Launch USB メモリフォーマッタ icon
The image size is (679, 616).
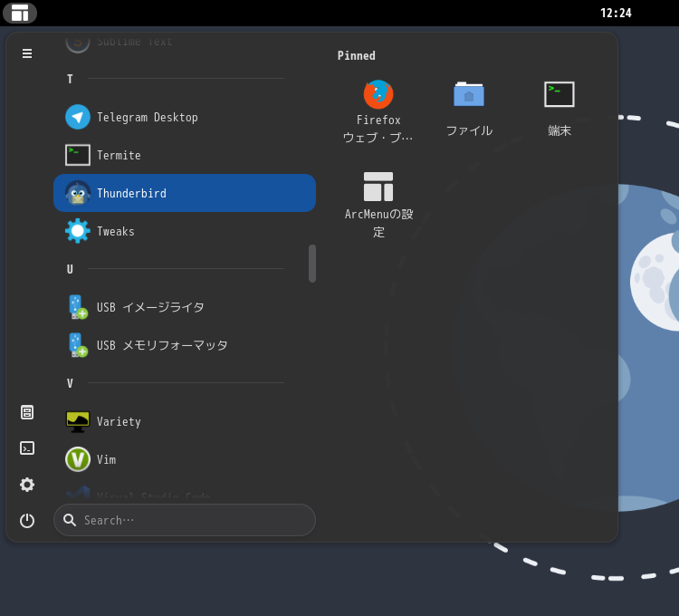click(78, 345)
